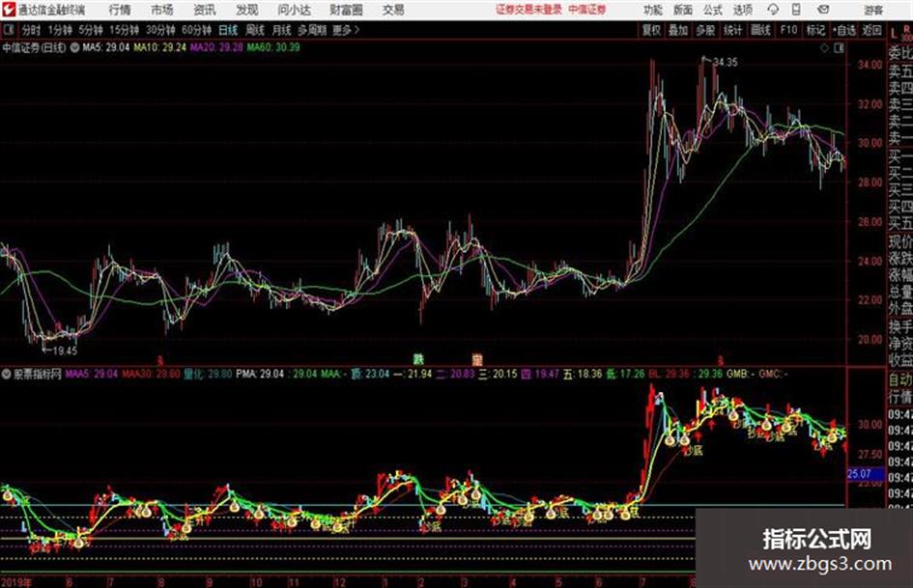The image size is (913, 588).
Task: Click the MA5: 29.04 indicator label
Action: [x=106, y=47]
